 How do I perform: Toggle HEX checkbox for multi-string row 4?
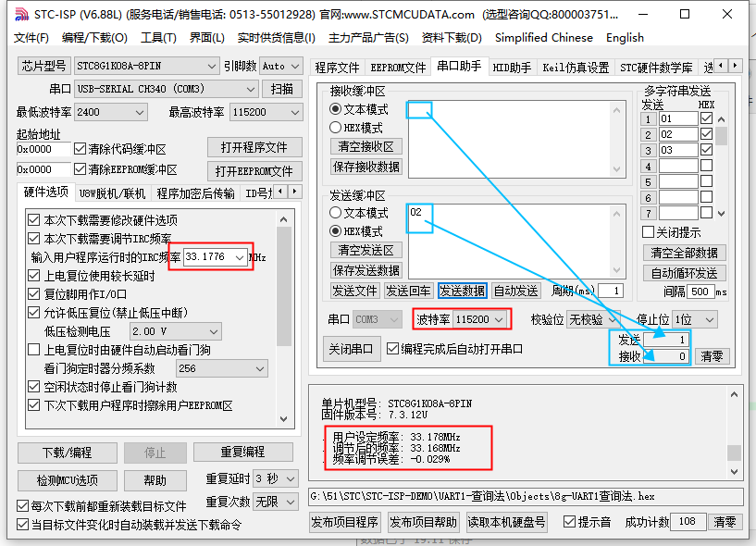pyautogui.click(x=706, y=166)
